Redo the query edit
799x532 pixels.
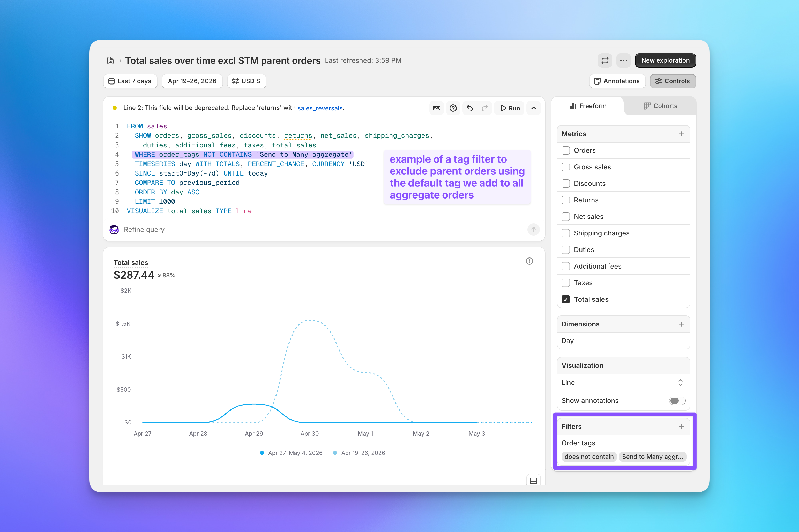(x=485, y=108)
